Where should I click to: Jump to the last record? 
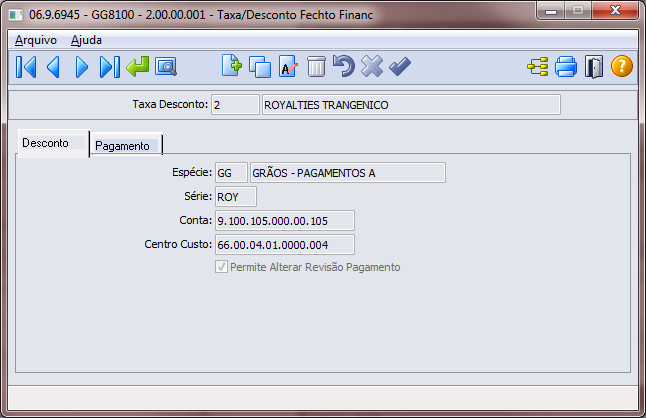[x=110, y=67]
